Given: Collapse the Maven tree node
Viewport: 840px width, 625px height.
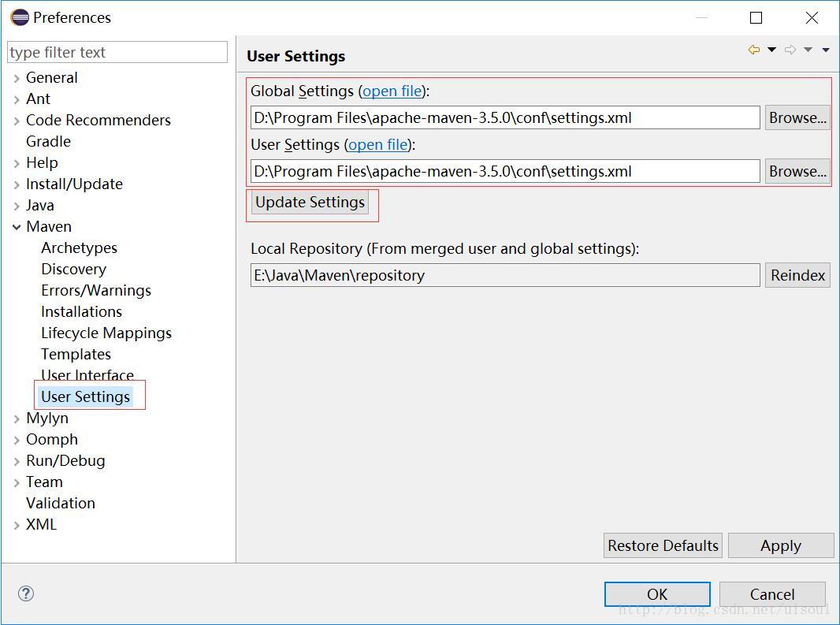Looking at the screenshot, I should [x=17, y=227].
